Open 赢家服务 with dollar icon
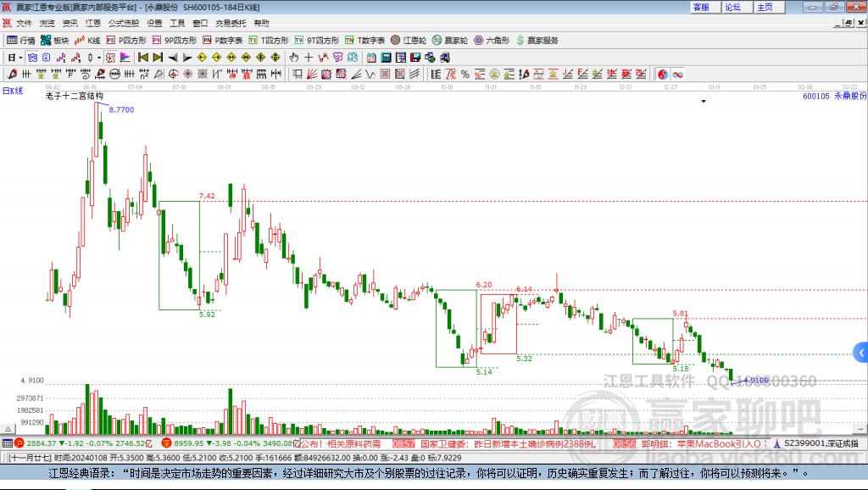Screen dimensions: 868x490 [x=537, y=41]
